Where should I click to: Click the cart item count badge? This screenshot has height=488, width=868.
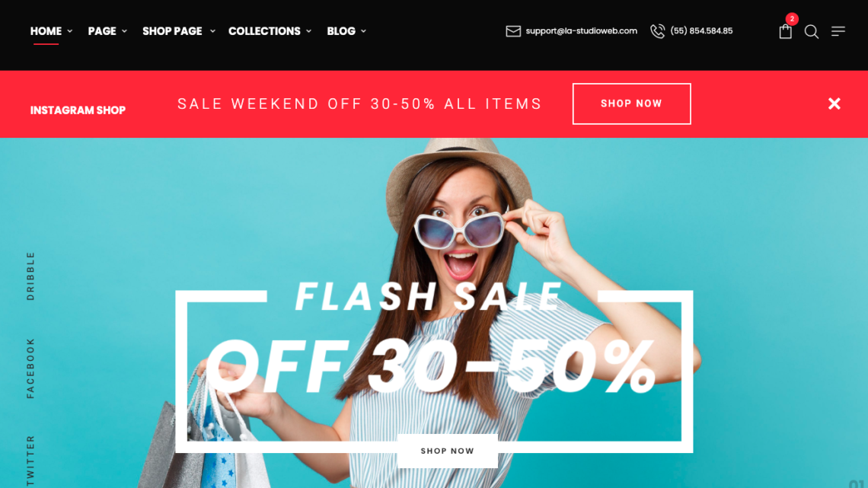click(792, 19)
